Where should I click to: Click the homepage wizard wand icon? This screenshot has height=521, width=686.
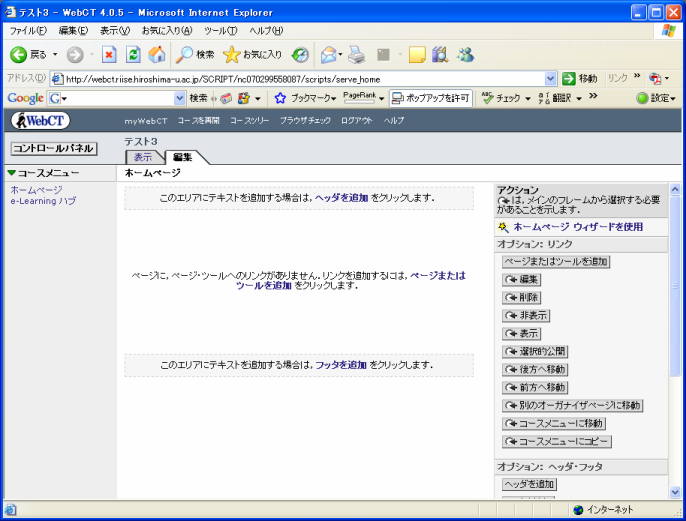point(503,227)
